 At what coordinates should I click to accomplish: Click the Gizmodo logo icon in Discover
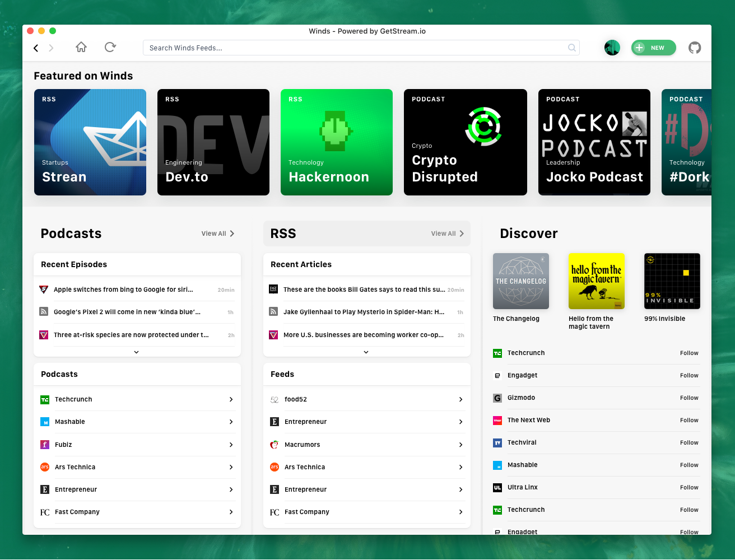497,398
